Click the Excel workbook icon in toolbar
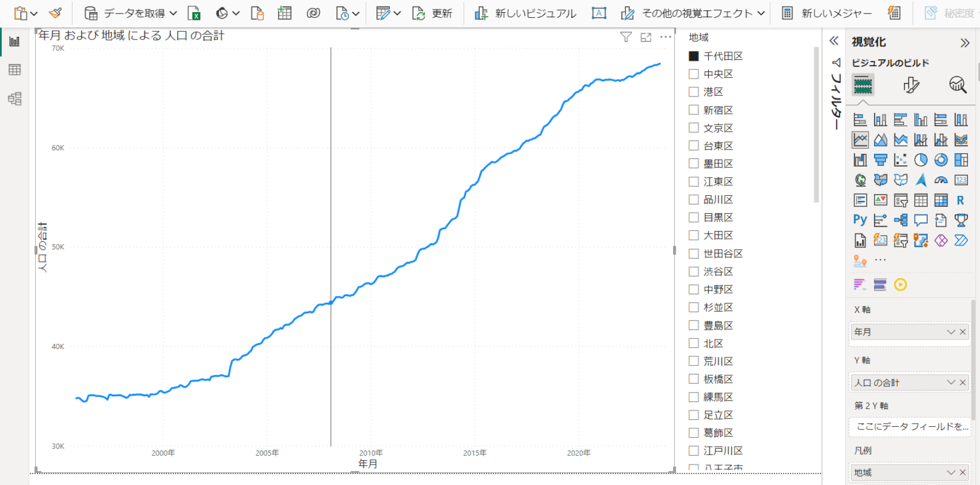 click(x=195, y=13)
